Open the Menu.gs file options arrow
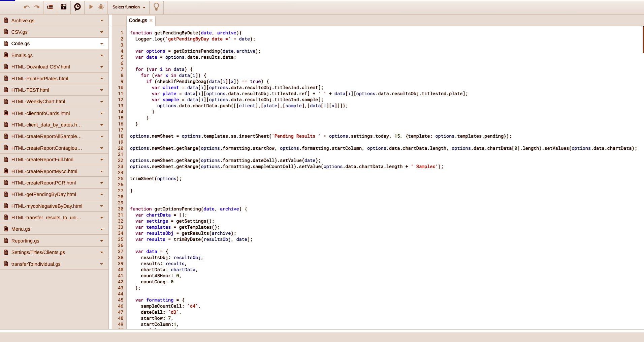Image resolution: width=644 pixels, height=342 pixels. tap(101, 229)
